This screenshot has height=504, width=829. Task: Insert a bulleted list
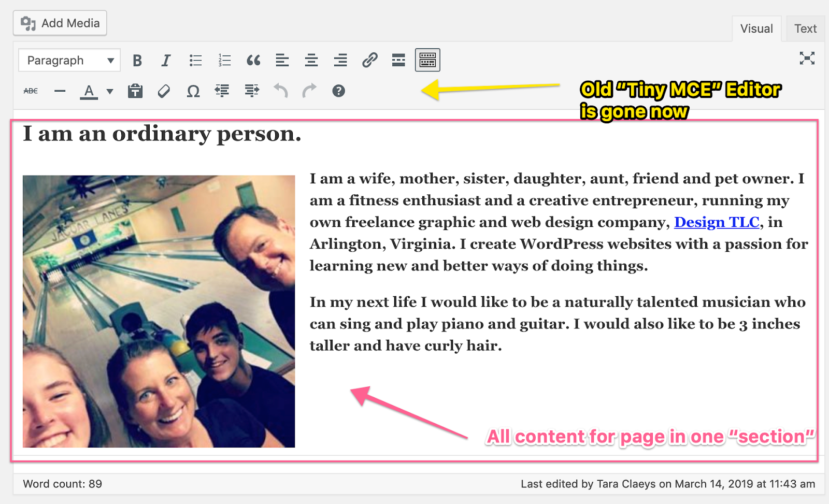(x=195, y=61)
